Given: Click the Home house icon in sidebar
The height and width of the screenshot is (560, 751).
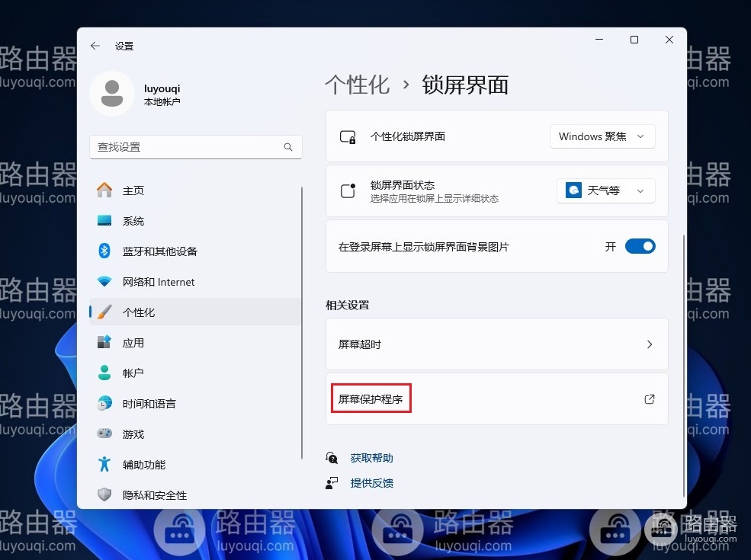Looking at the screenshot, I should pyautogui.click(x=104, y=190).
